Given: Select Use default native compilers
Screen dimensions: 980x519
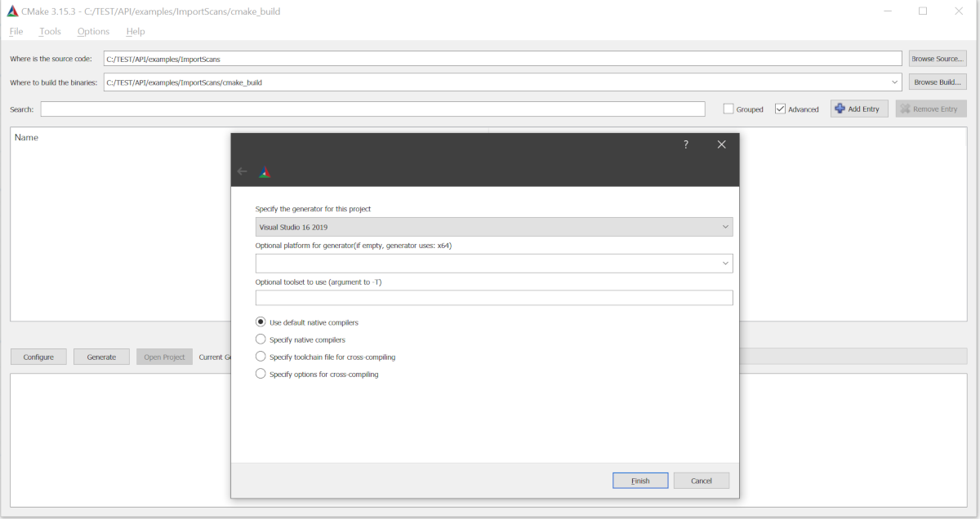Looking at the screenshot, I should 261,322.
